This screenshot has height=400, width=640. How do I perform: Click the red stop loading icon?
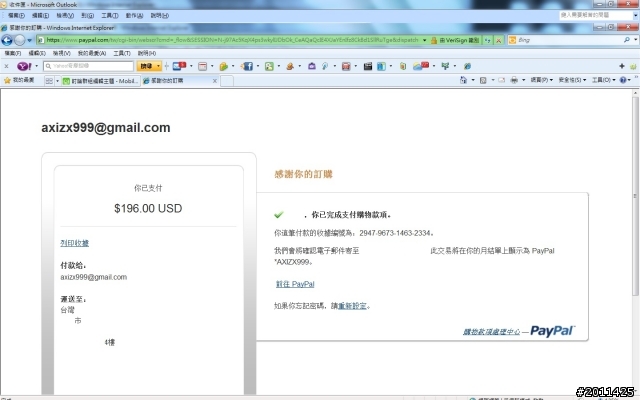pyautogui.click(x=498, y=40)
